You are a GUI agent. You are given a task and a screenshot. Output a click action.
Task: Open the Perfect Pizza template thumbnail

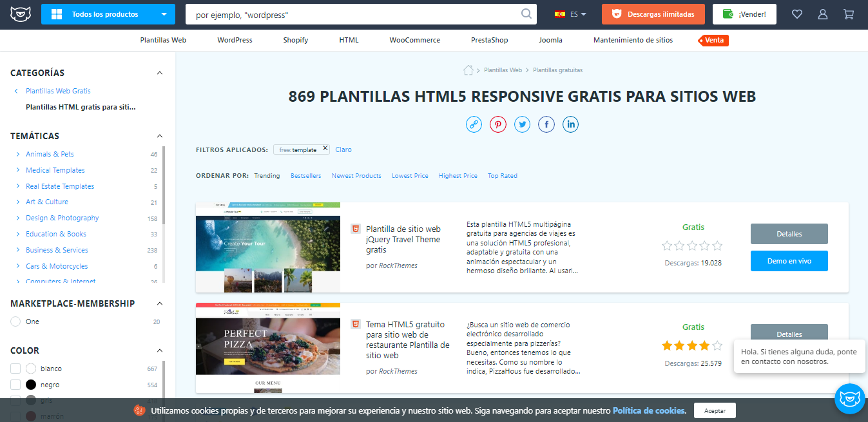point(268,348)
